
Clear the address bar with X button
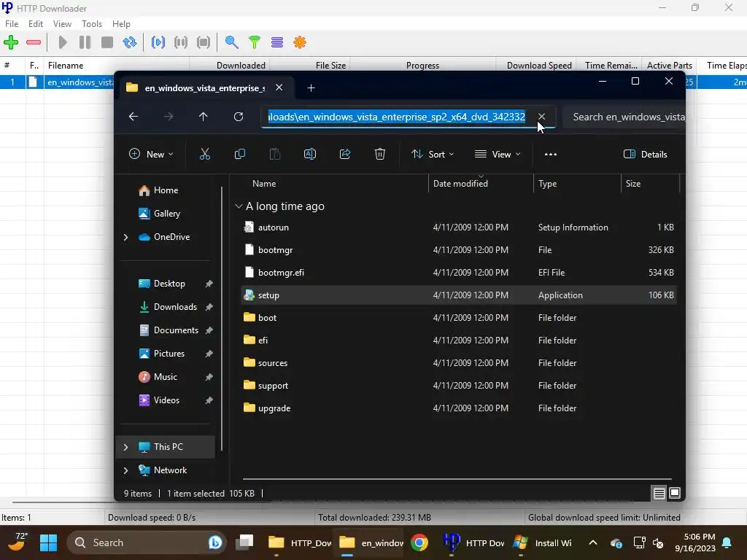coord(542,117)
